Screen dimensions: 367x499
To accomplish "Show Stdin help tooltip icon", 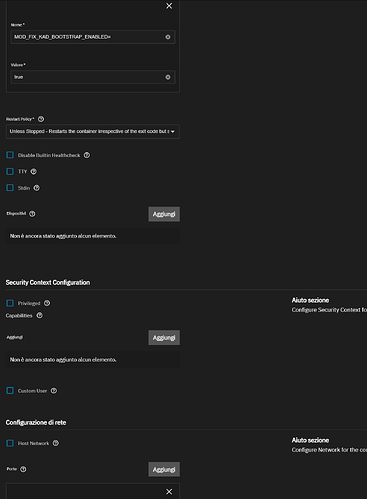I will [x=37, y=188].
